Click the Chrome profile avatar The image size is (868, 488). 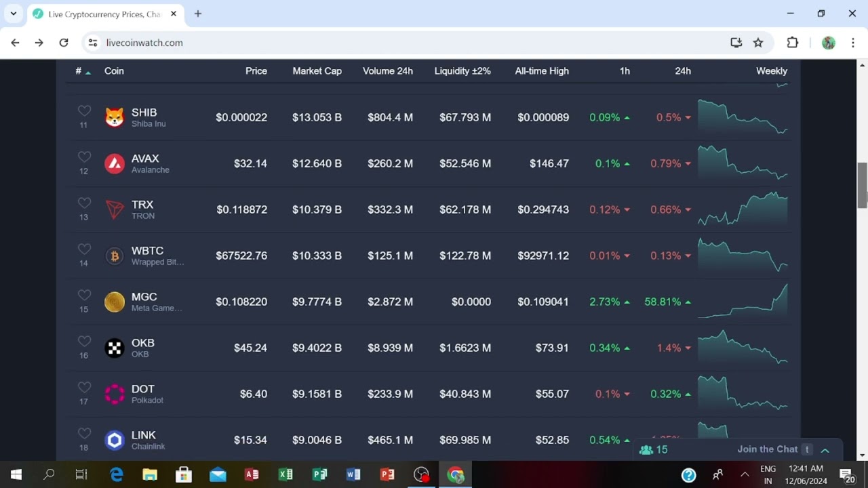click(x=828, y=43)
